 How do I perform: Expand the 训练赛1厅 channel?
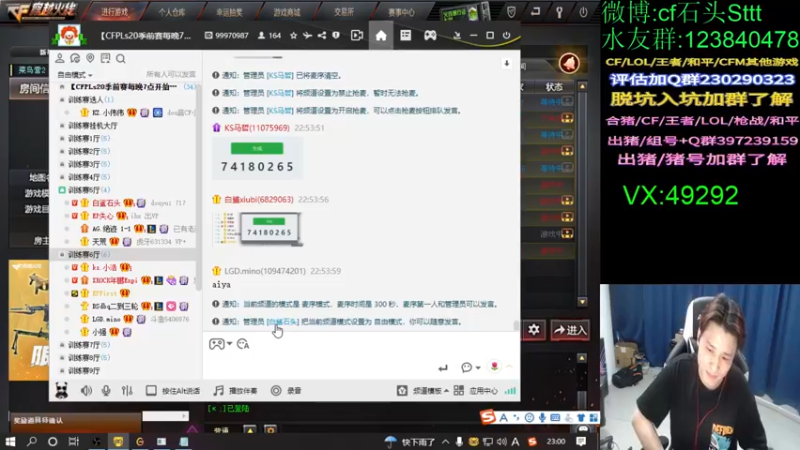click(x=62, y=138)
